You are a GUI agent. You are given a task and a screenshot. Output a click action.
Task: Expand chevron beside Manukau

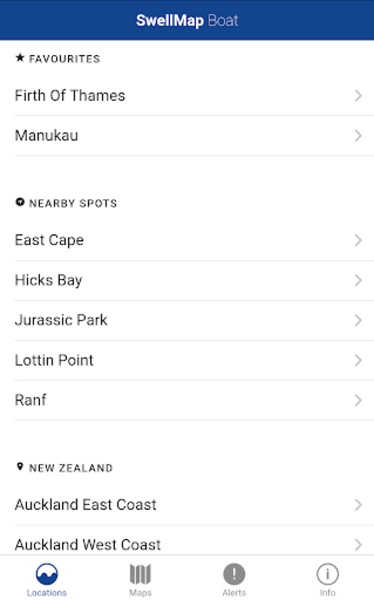[x=358, y=135]
